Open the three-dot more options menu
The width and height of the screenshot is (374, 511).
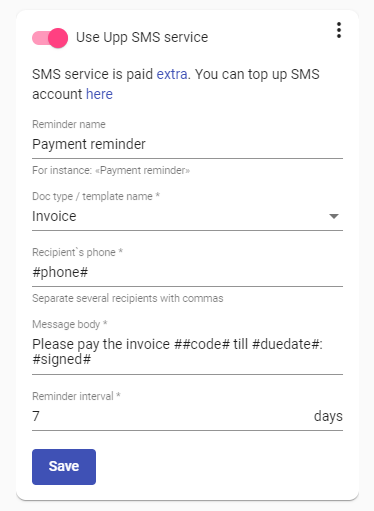(339, 30)
